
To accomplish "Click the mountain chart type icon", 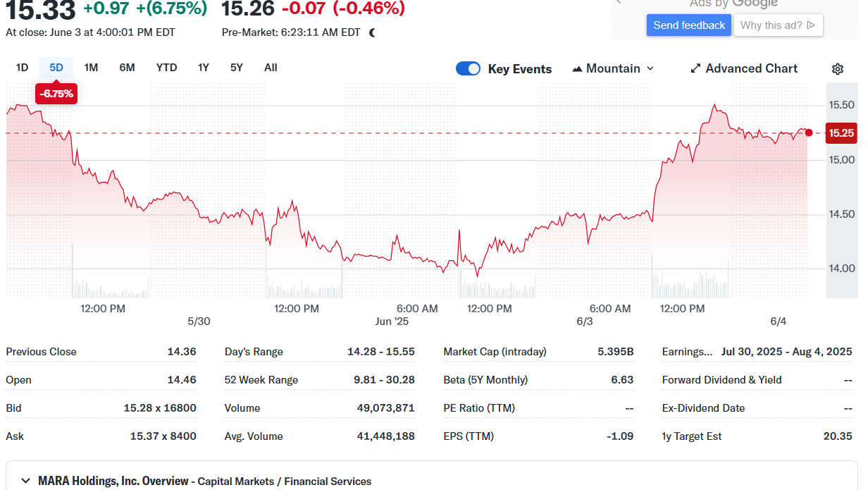I will click(x=578, y=68).
